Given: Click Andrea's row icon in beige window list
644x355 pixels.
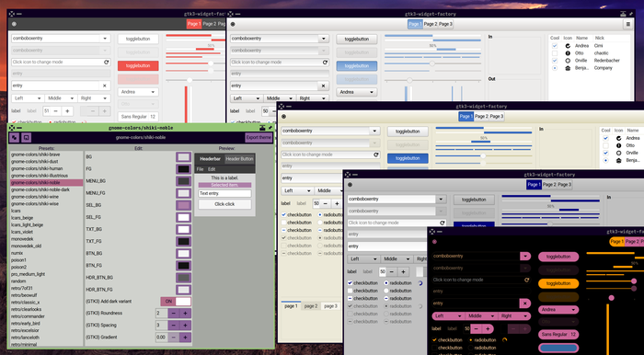Looking at the screenshot, I should (619, 138).
